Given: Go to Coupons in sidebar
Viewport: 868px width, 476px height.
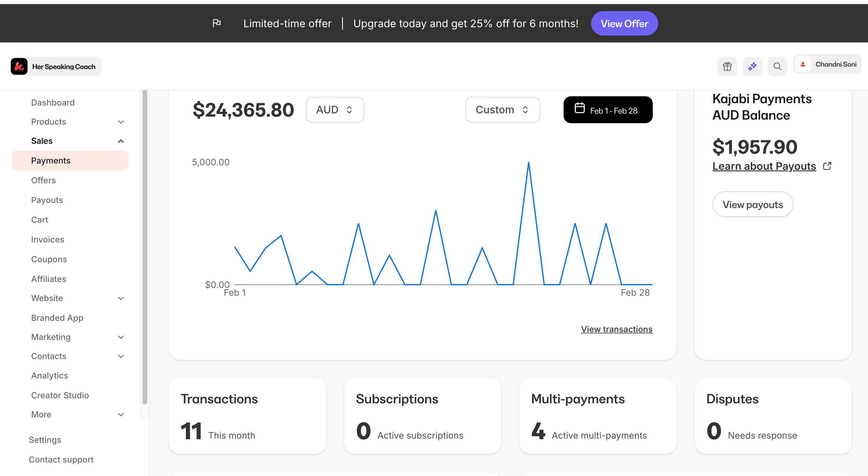Looking at the screenshot, I should pos(49,259).
